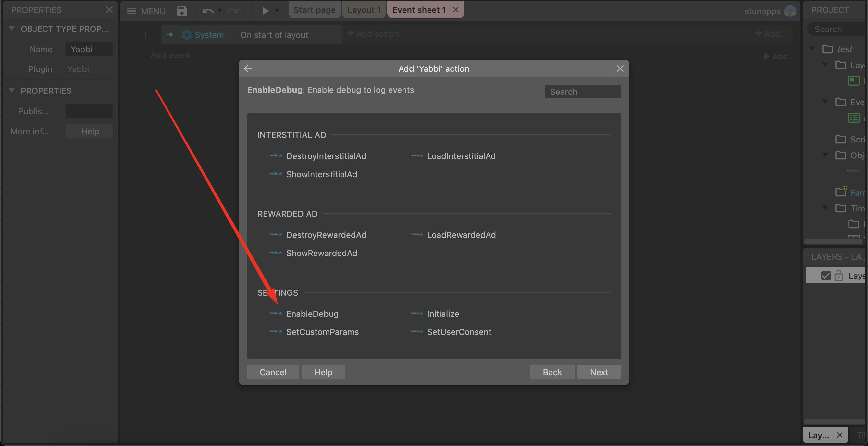868x446 pixels.
Task: Toggle Layer visibility checkbox
Action: point(825,276)
